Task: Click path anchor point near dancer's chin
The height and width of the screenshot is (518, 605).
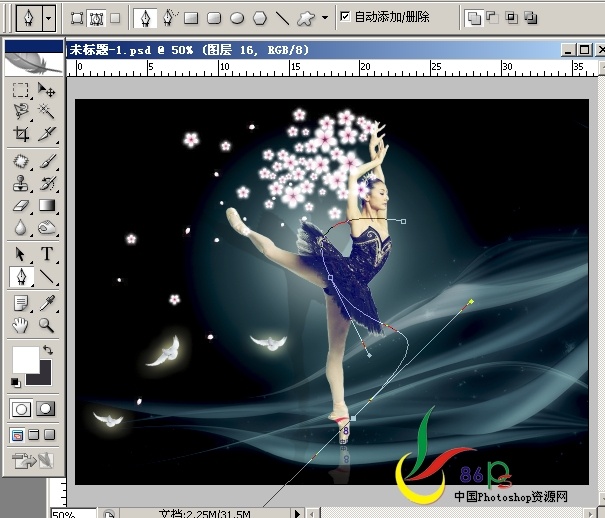Action: coord(403,221)
